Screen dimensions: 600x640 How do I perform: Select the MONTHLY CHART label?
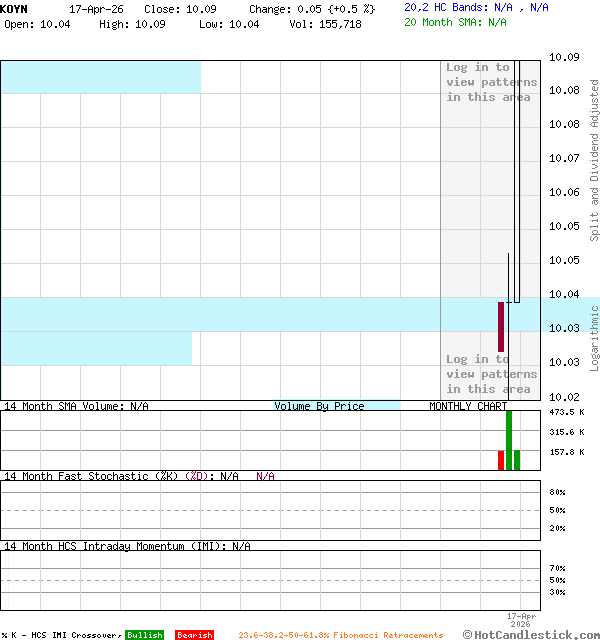click(468, 406)
